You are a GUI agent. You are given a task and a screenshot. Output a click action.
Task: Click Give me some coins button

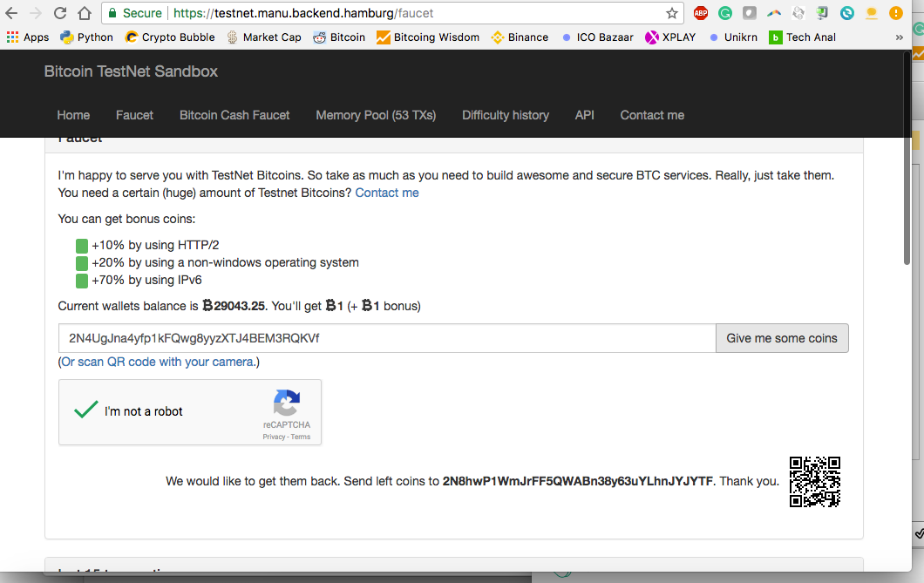tap(782, 338)
